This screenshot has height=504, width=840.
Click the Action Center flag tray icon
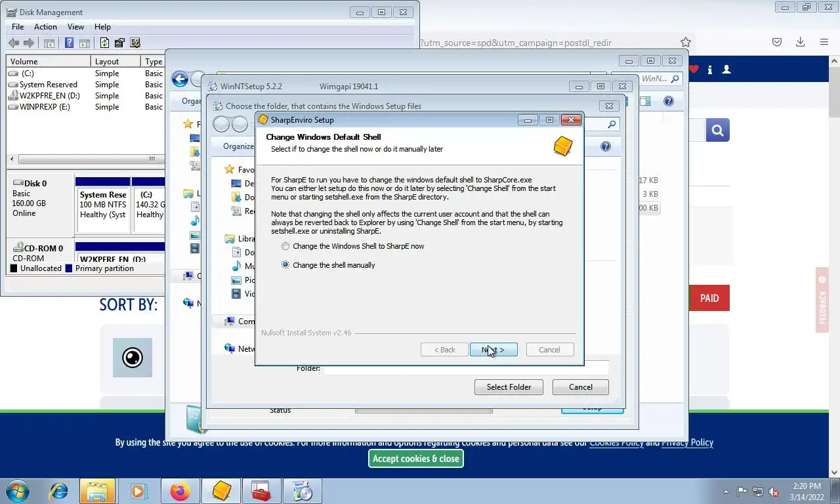click(742, 492)
